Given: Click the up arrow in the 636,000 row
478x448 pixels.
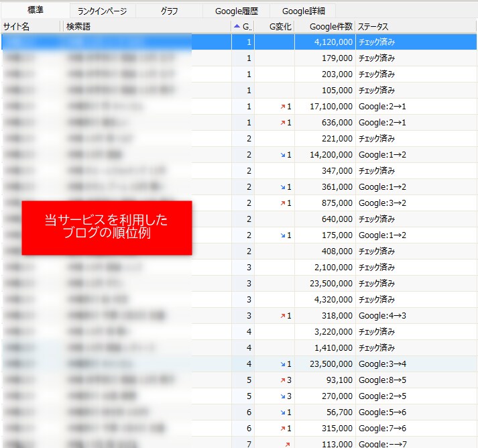Looking at the screenshot, I should pos(283,123).
